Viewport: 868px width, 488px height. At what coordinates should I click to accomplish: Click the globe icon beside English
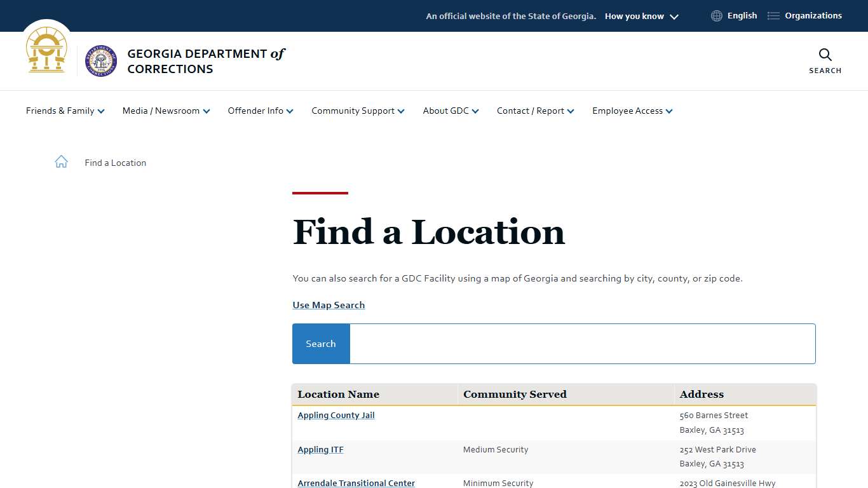(716, 15)
